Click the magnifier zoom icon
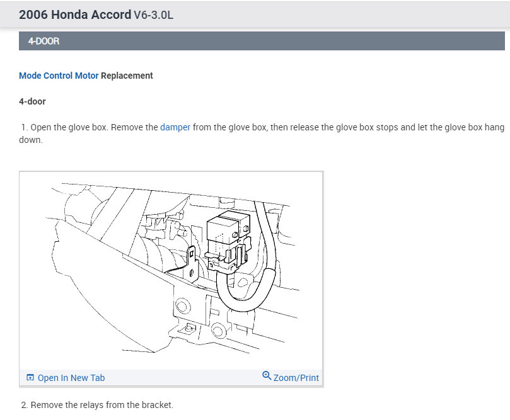Viewport: 510px width, 420px height. click(x=267, y=375)
